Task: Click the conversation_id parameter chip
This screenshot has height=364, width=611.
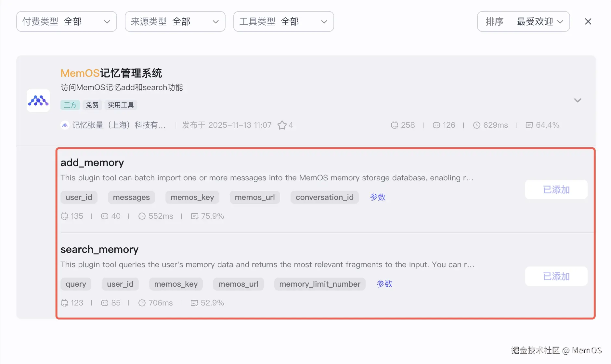Action: (325, 197)
